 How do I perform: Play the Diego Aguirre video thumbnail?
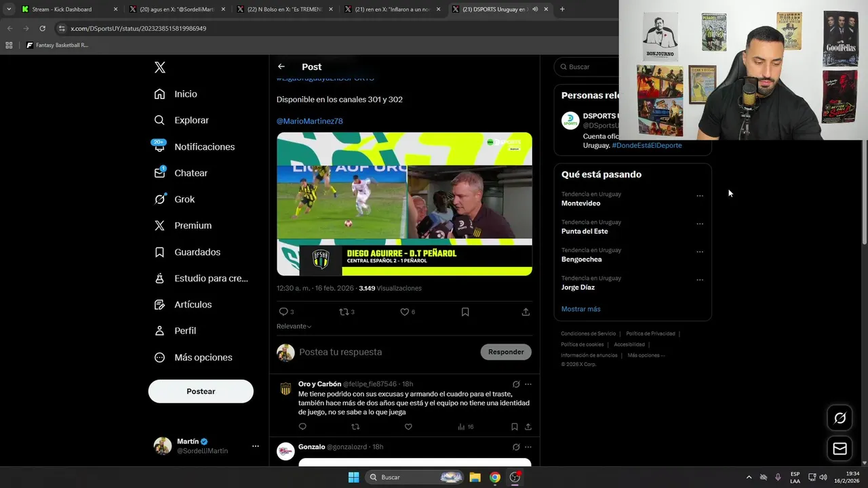[404, 204]
